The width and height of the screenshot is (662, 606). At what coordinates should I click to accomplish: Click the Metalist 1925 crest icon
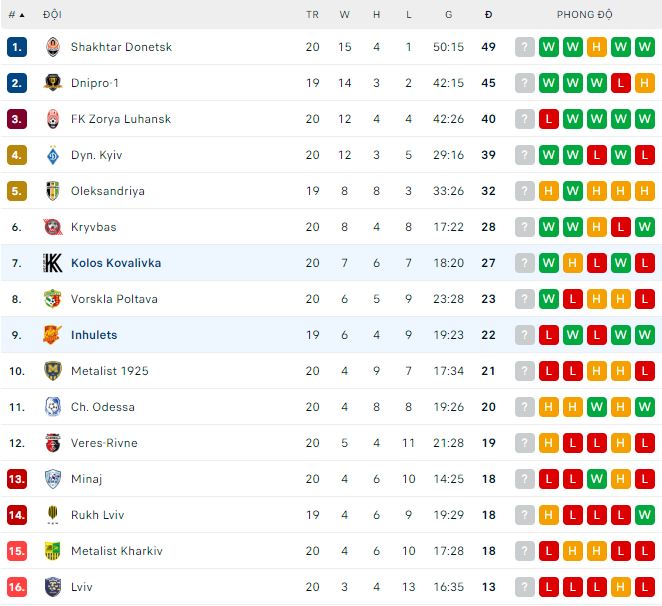(x=53, y=371)
